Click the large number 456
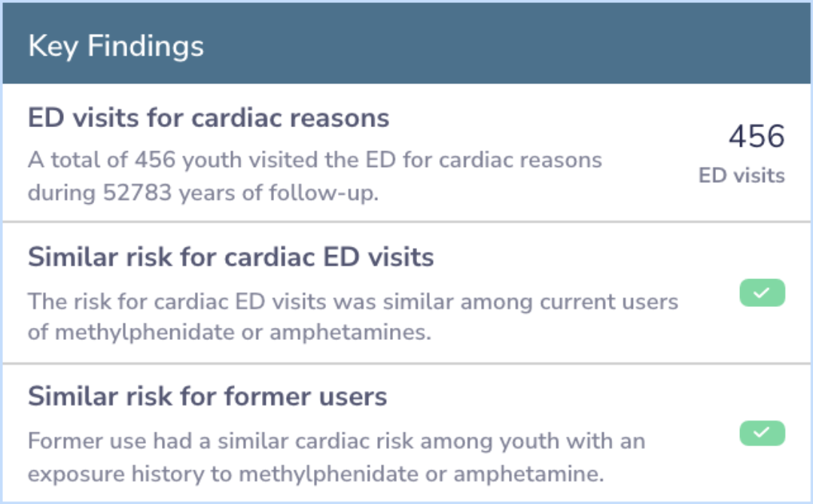 tap(757, 136)
